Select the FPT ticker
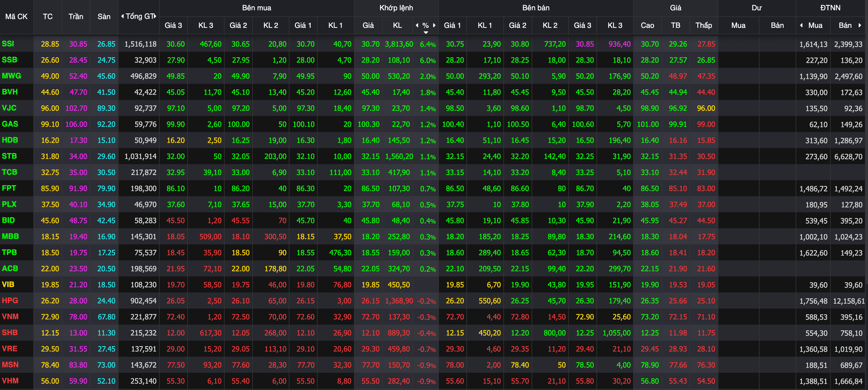This screenshot has width=868, height=390. (x=9, y=188)
